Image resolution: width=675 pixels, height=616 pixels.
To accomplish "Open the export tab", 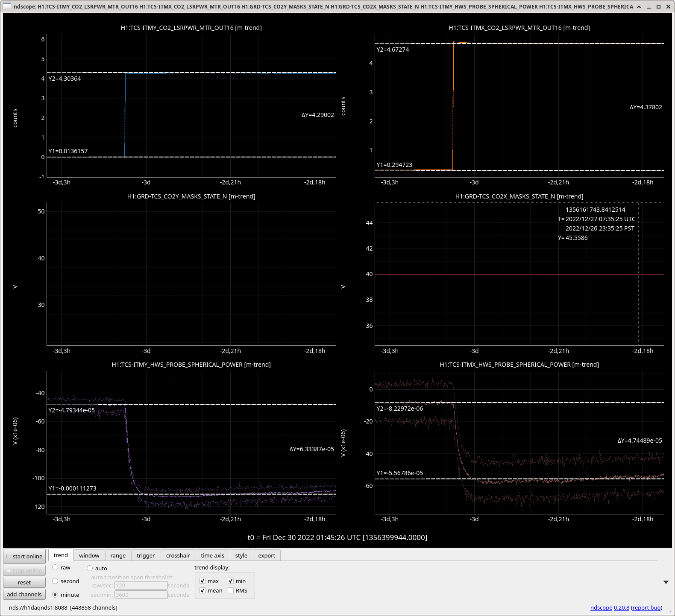I will pyautogui.click(x=267, y=555).
